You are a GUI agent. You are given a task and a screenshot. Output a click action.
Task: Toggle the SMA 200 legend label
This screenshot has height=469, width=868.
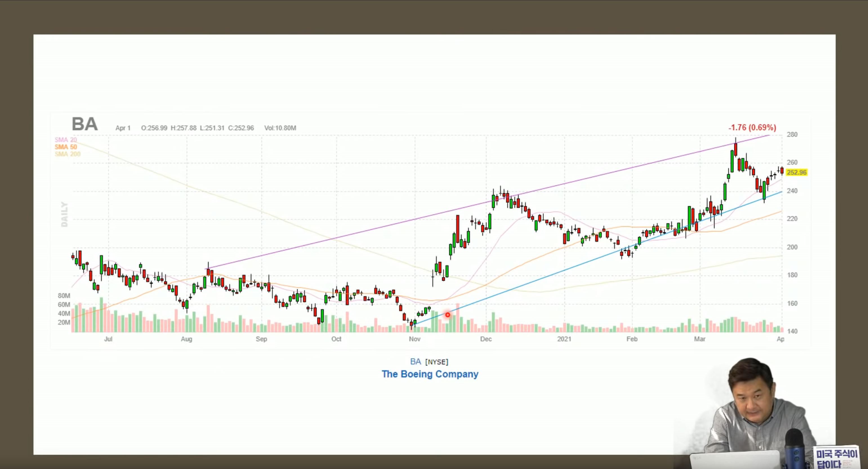pos(68,154)
